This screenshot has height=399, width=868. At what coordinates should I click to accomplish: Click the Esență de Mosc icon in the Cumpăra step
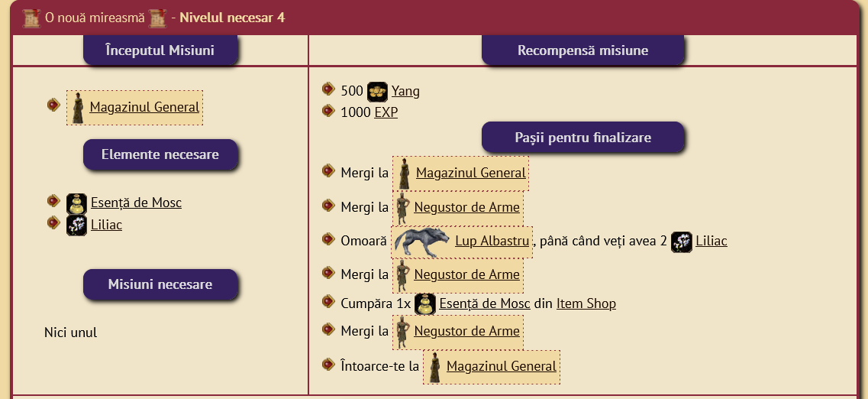(x=425, y=304)
